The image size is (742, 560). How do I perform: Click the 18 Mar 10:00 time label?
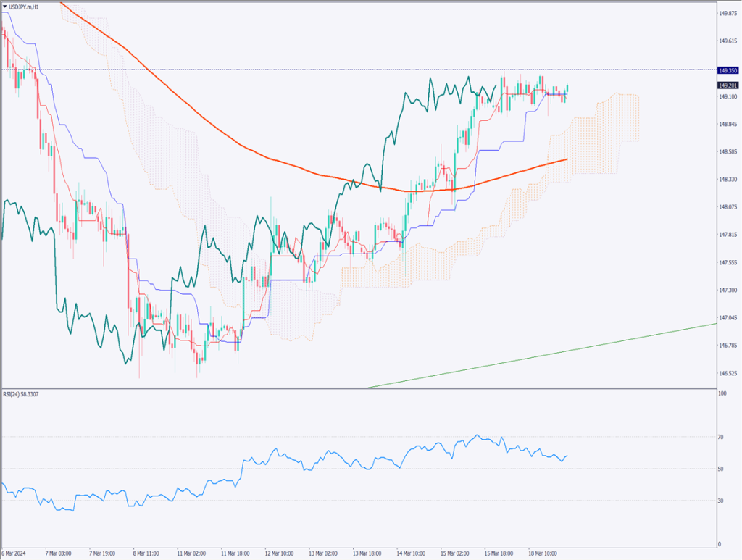click(x=542, y=553)
